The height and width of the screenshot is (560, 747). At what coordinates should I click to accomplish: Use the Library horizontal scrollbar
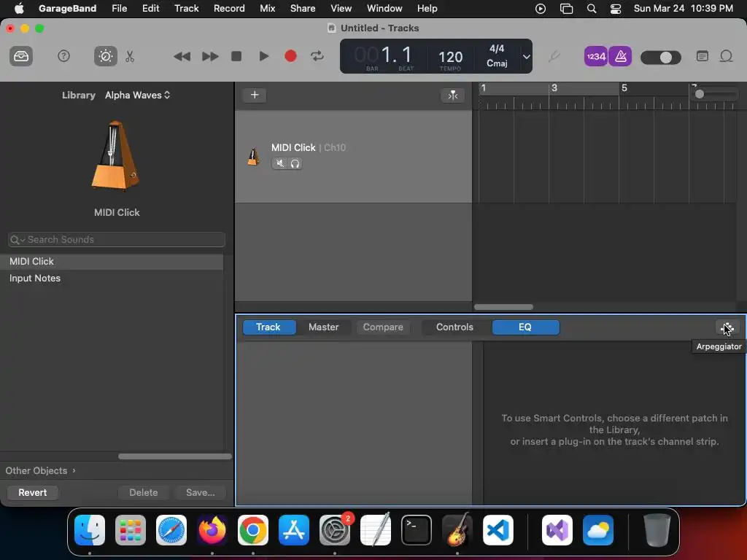click(175, 456)
